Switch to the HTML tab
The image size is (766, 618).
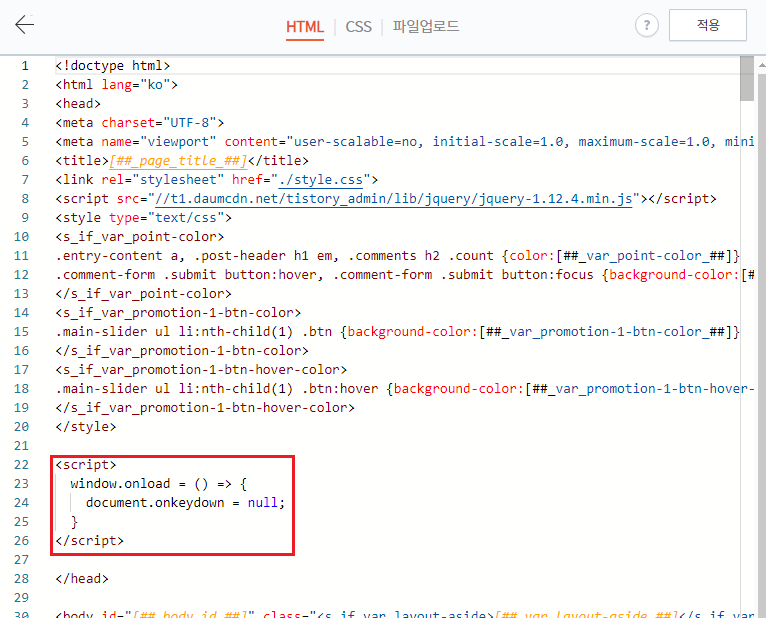(305, 26)
